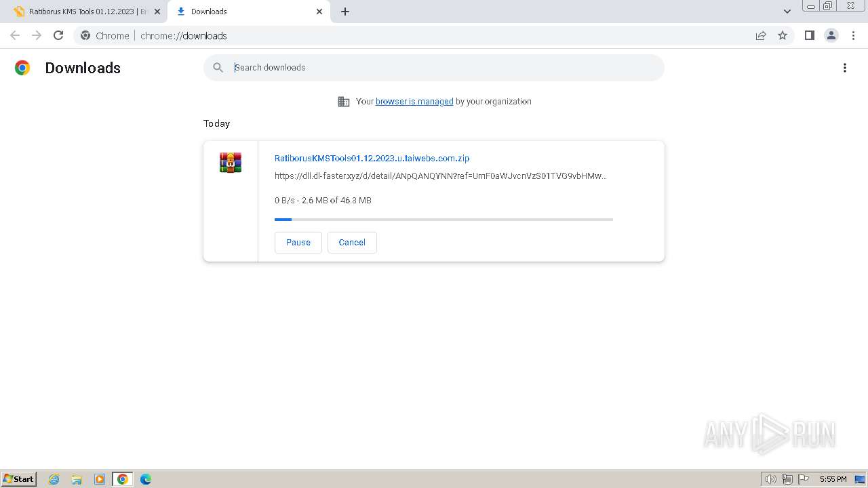
Task: Click the search magnifier icon
Action: pos(218,68)
